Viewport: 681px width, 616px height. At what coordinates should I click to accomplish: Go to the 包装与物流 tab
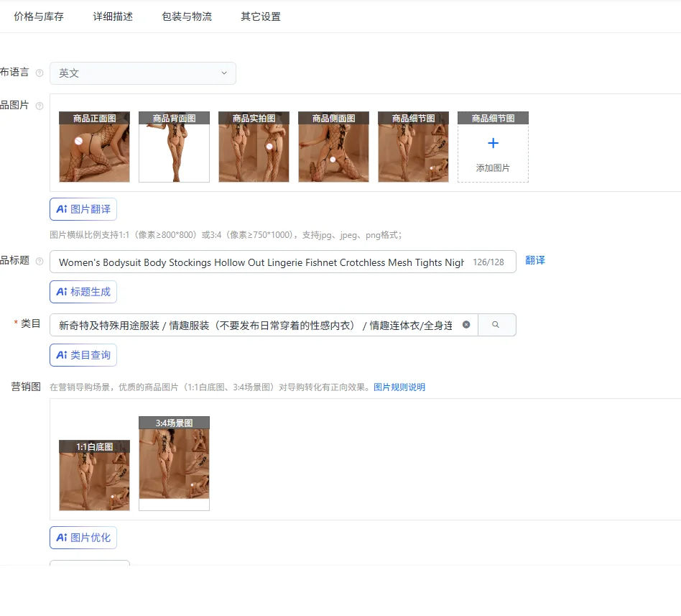187,17
